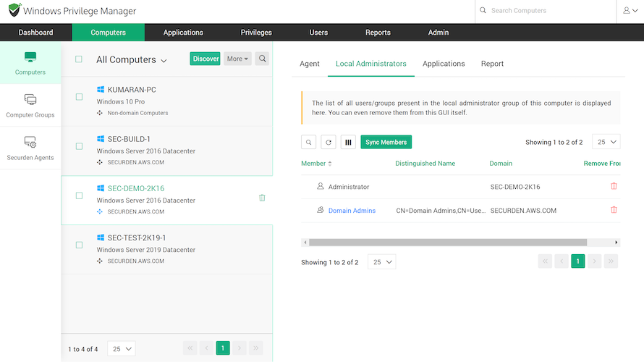The image size is (644, 362).
Task: Remove Administrator member with red trash icon
Action: click(614, 186)
